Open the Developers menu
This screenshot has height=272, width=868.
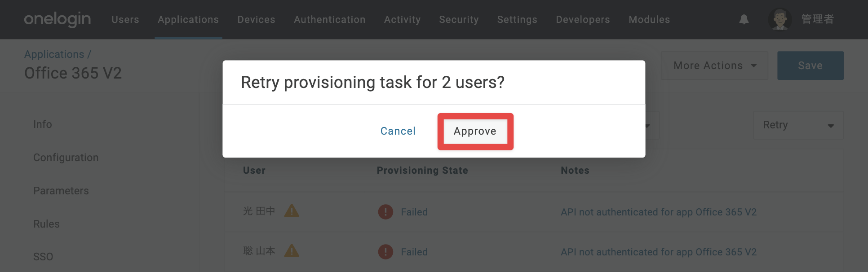coord(583,19)
